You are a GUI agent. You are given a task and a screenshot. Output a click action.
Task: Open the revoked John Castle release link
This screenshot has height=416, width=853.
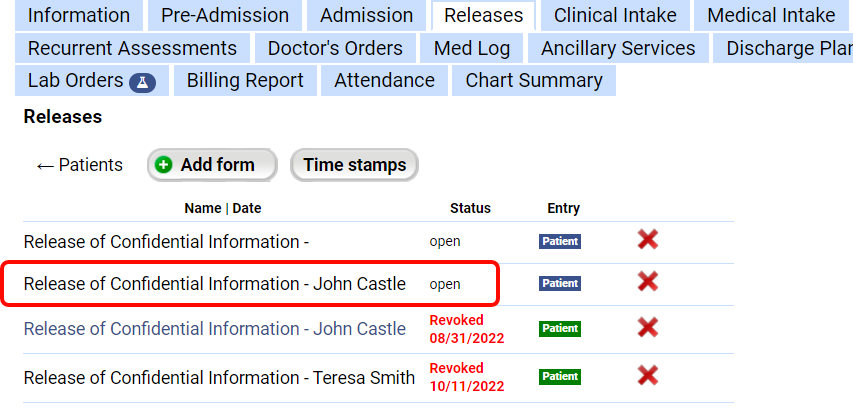point(215,328)
